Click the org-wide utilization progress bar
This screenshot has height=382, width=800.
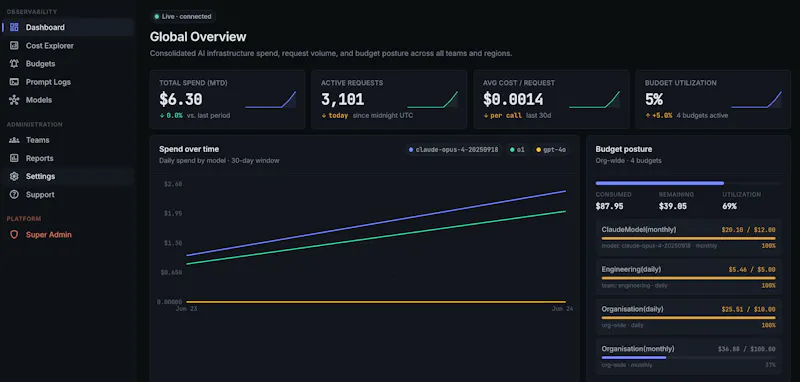(x=688, y=183)
